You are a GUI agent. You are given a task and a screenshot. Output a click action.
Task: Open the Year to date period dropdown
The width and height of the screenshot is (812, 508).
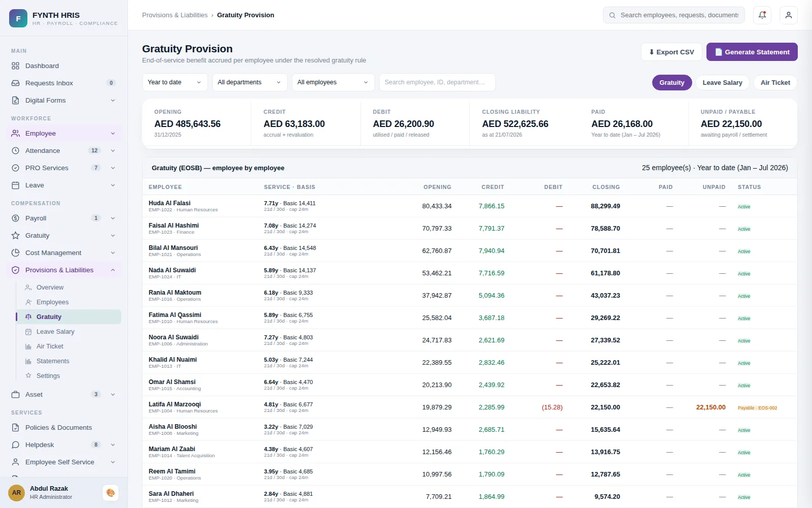click(175, 82)
